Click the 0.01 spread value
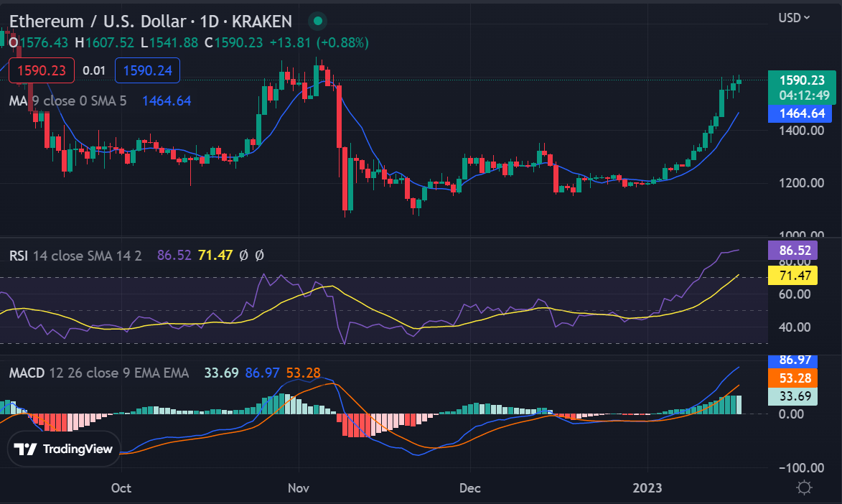Image resolution: width=842 pixels, height=504 pixels. click(94, 70)
